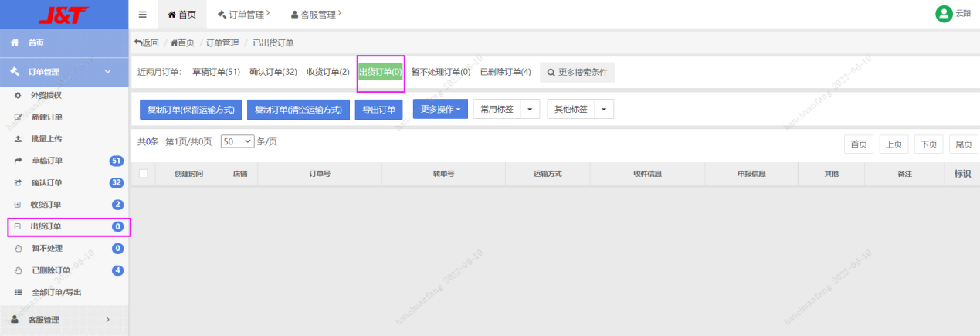This screenshot has width=980, height=336.
Task: Click the 订单号 column header
Action: coord(320,175)
